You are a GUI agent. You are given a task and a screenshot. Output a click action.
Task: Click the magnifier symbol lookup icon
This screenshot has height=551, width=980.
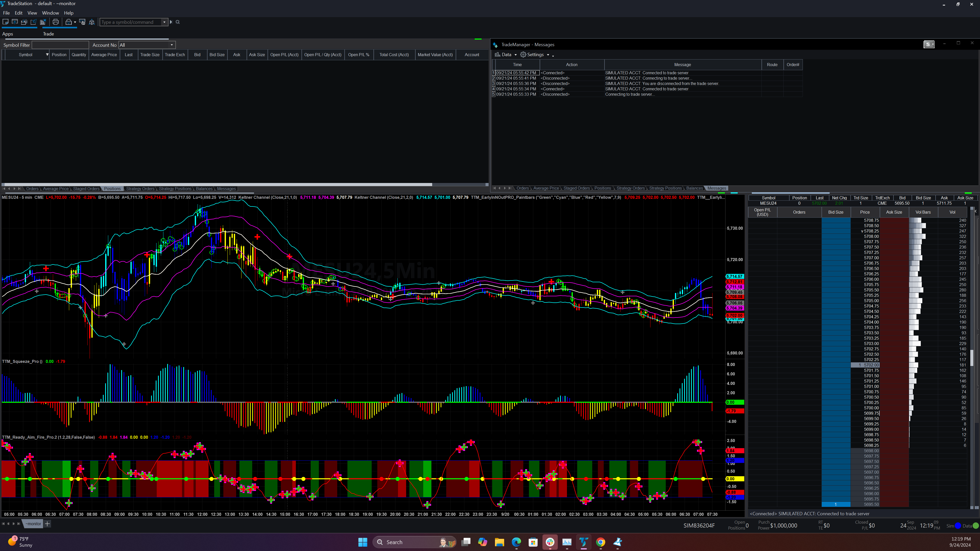tap(178, 22)
